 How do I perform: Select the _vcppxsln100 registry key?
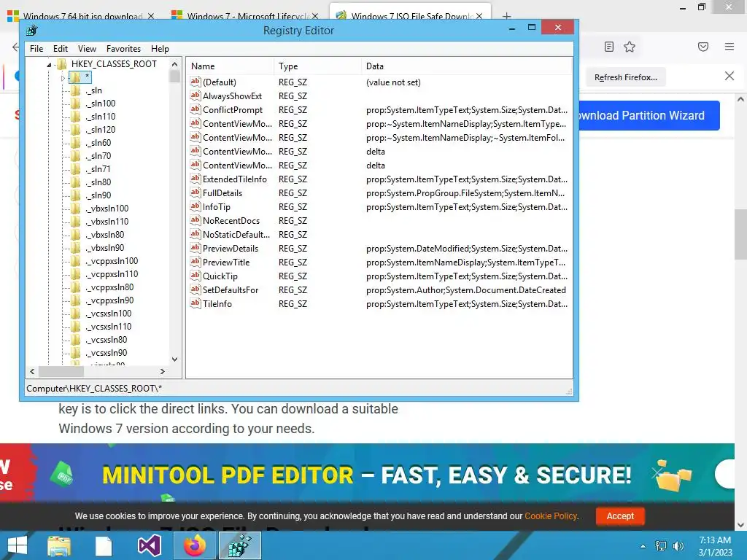[112, 261]
